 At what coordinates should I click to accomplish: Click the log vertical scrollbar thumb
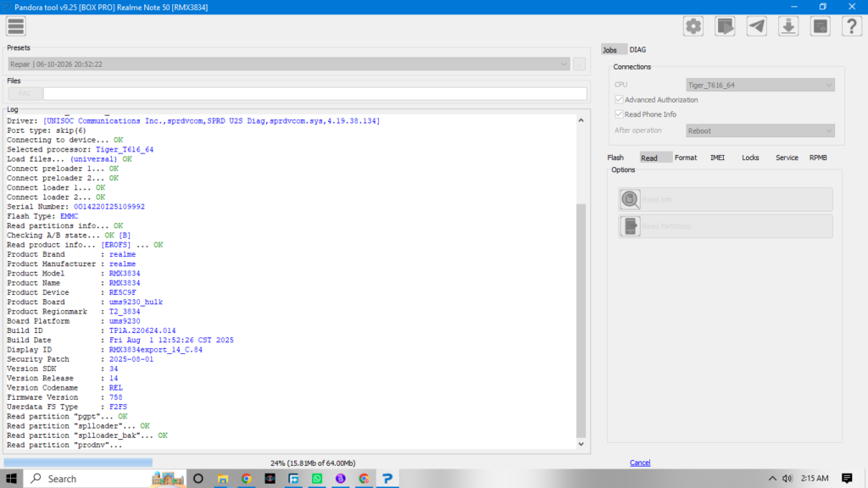(x=581, y=321)
